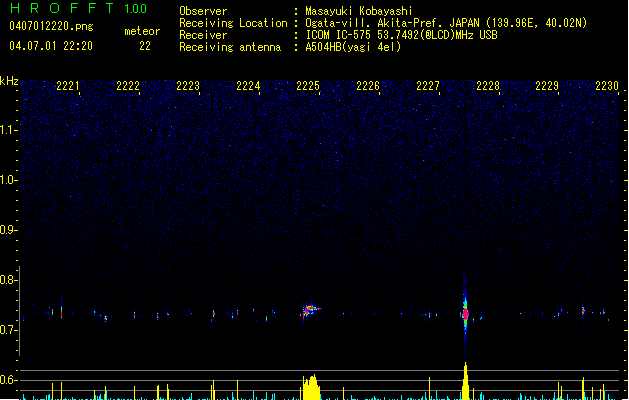Click the 2229 time axis marker
Screen dimensions: 629x400
pyautogui.click(x=547, y=86)
